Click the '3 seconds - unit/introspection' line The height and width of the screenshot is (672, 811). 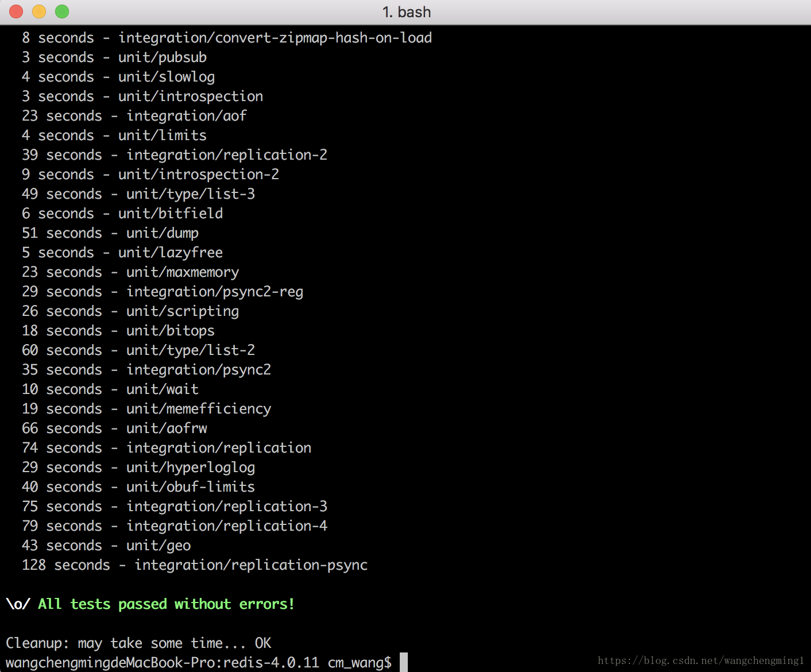(x=142, y=96)
